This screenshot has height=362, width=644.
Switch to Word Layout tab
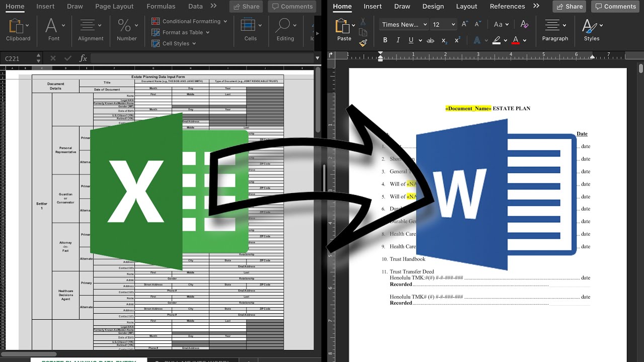click(466, 7)
